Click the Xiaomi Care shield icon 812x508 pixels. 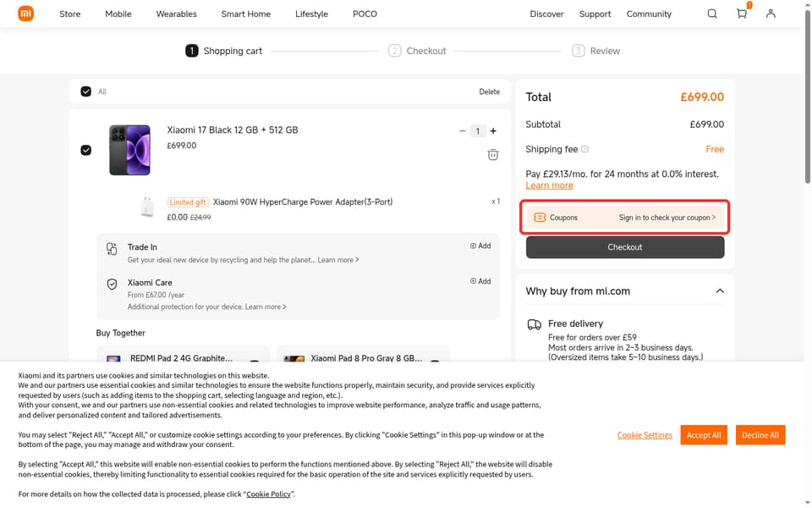click(x=112, y=284)
